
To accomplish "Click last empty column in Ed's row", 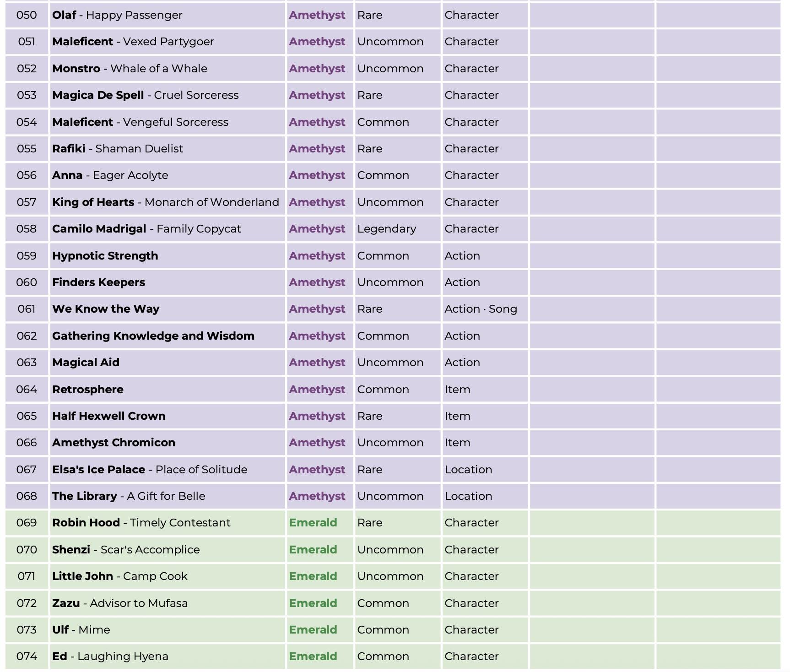I will tap(718, 656).
